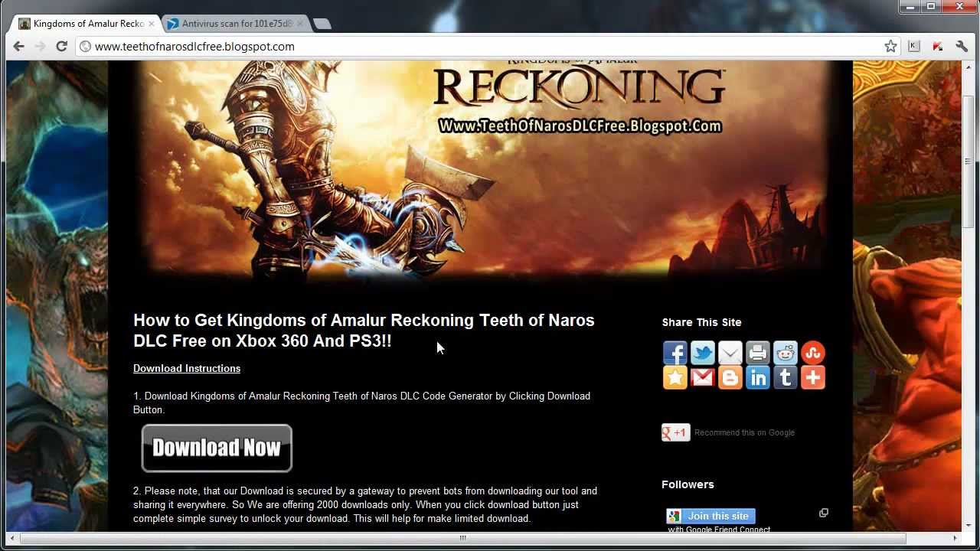Screen dimensions: 980x551
Task: Share the site on Twitter
Action: click(x=703, y=353)
